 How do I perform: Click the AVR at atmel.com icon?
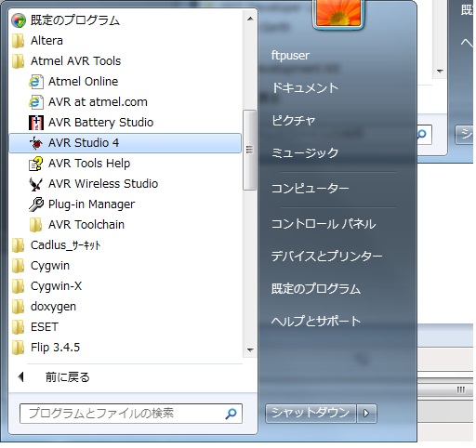pos(36,102)
